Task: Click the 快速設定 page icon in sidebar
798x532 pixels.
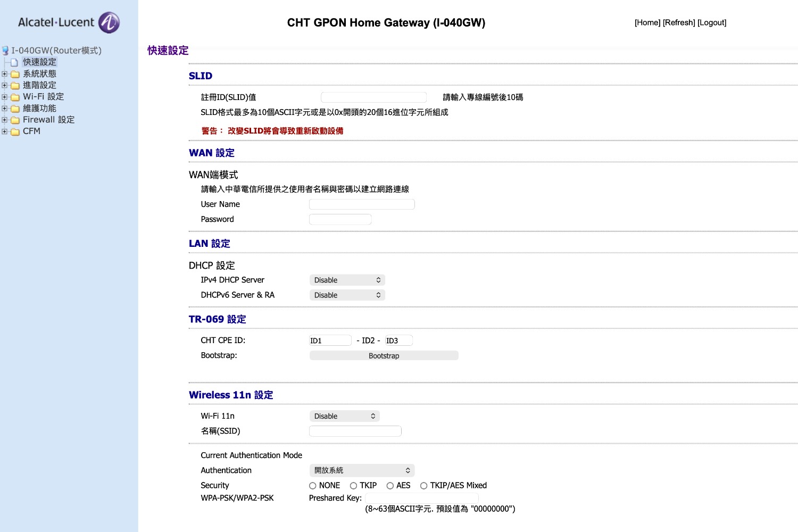Action: click(x=14, y=63)
